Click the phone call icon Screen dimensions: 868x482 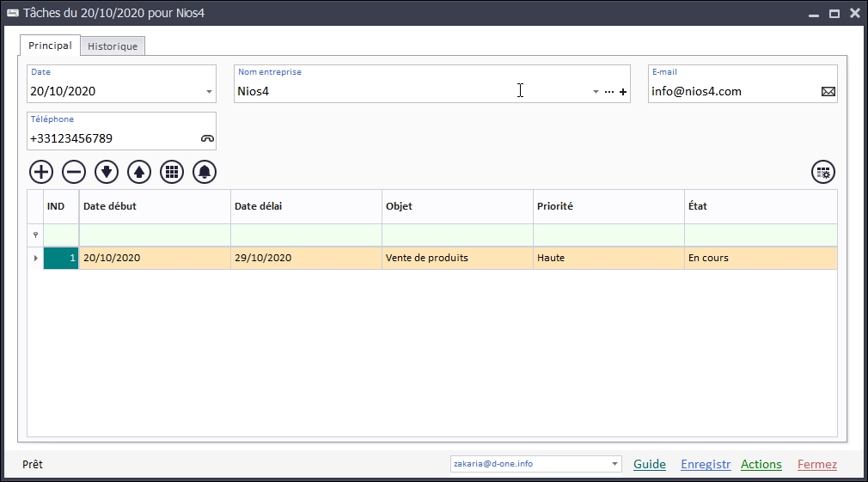pyautogui.click(x=207, y=138)
